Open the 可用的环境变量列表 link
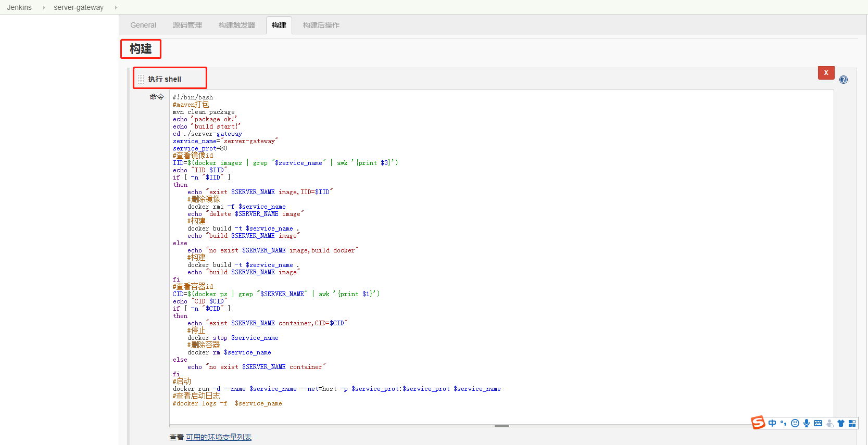This screenshot has height=445, width=868. coord(219,437)
